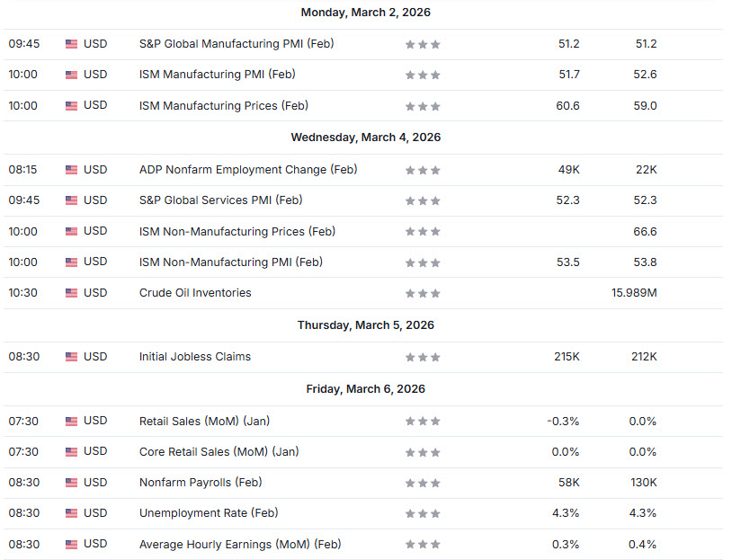Screen dimensions: 732x560
Task: Click the importance stars for Core Retail Sales
Action: [x=423, y=452]
